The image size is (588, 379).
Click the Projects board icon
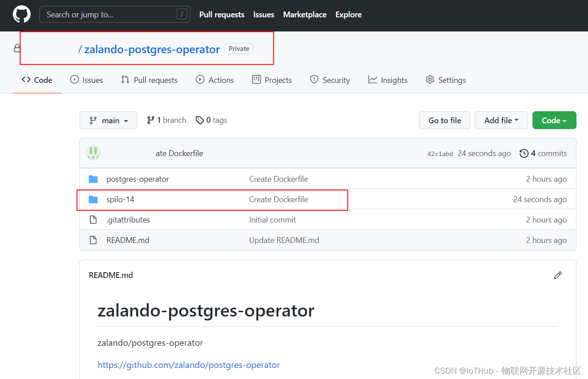[x=257, y=79]
